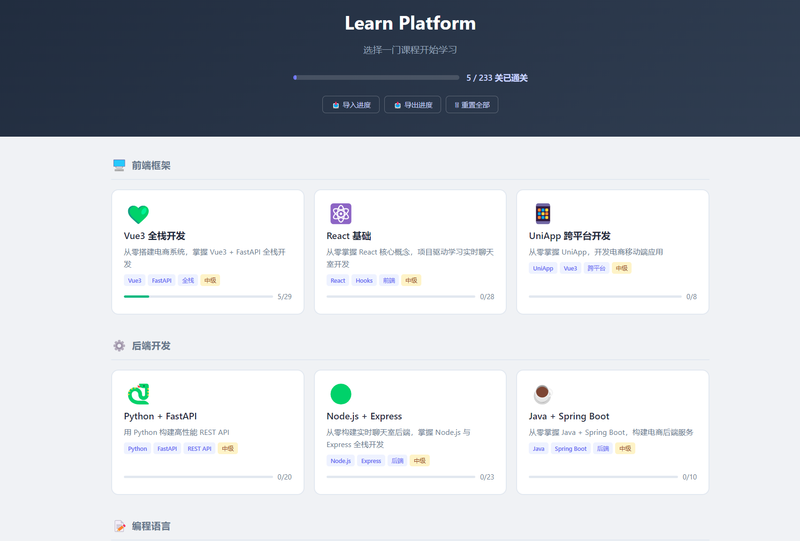Viewport: 800px width, 541px height.
Task: Open the Node.js + Express course title
Action: click(364, 416)
